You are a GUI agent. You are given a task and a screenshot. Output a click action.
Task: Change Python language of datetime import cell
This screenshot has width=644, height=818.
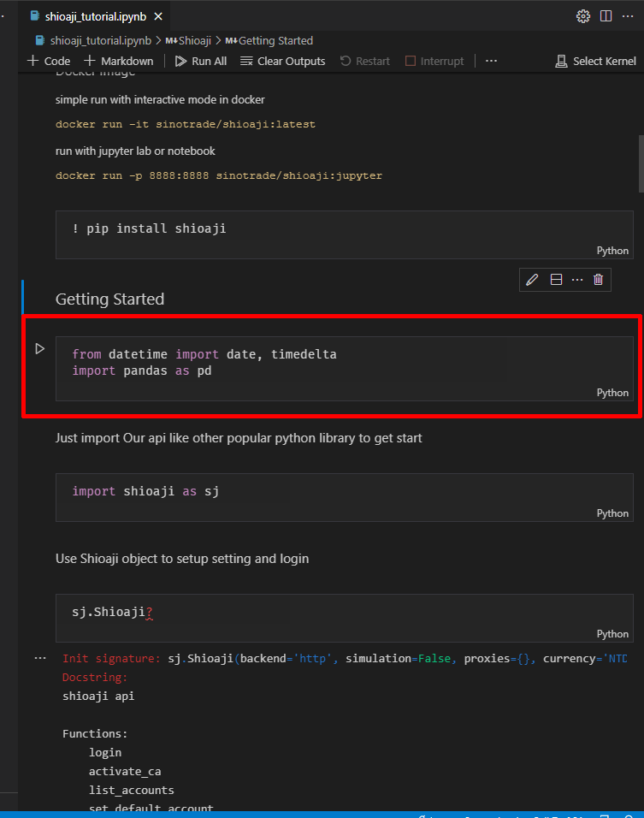(x=612, y=392)
